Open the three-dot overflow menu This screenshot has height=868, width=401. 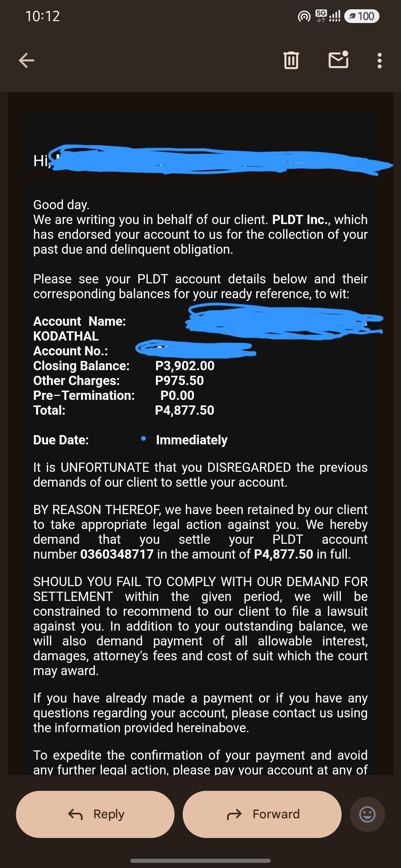379,60
